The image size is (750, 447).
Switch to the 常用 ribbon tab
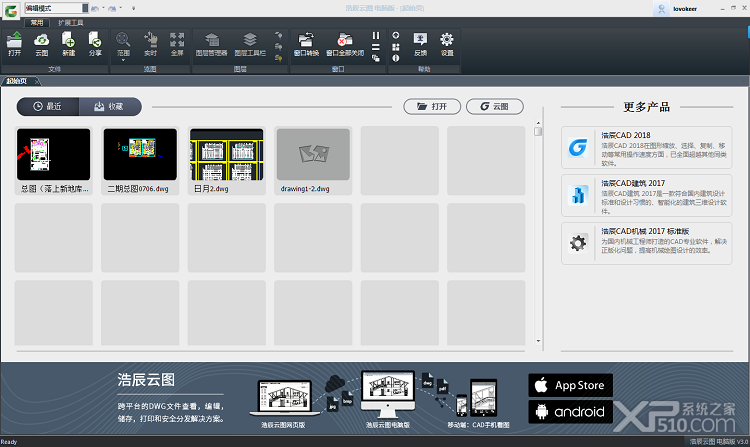[x=37, y=22]
